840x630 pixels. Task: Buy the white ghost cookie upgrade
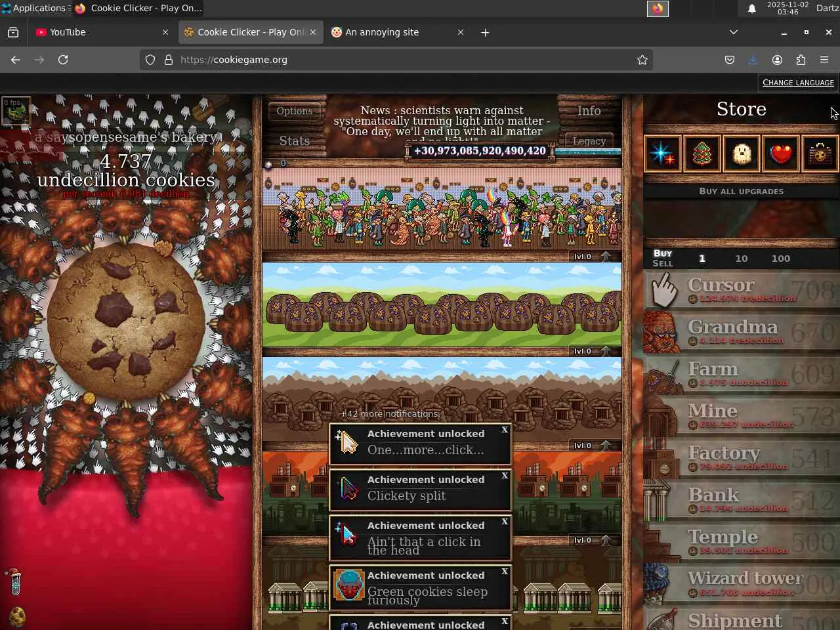tap(742, 154)
